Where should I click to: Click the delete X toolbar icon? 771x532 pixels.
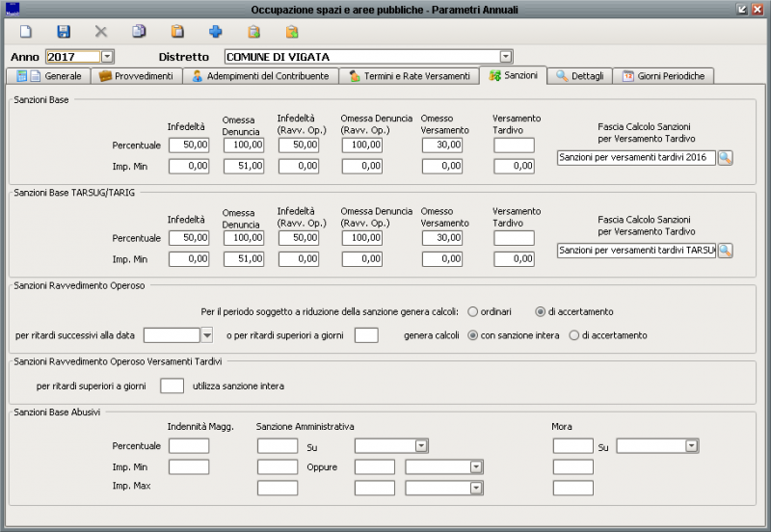tap(101, 32)
